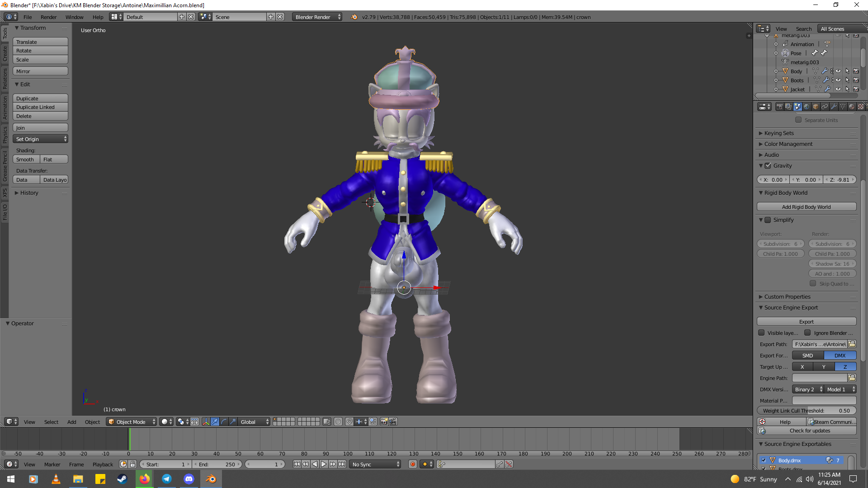Click the Render camera properties tab icon
Screen dimensions: 868x488
[x=779, y=107]
